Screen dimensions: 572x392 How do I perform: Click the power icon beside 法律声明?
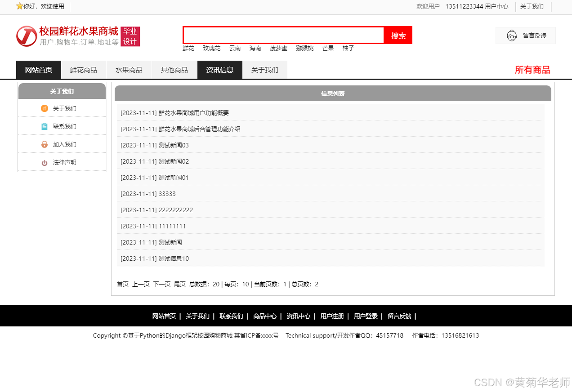pyautogui.click(x=45, y=163)
